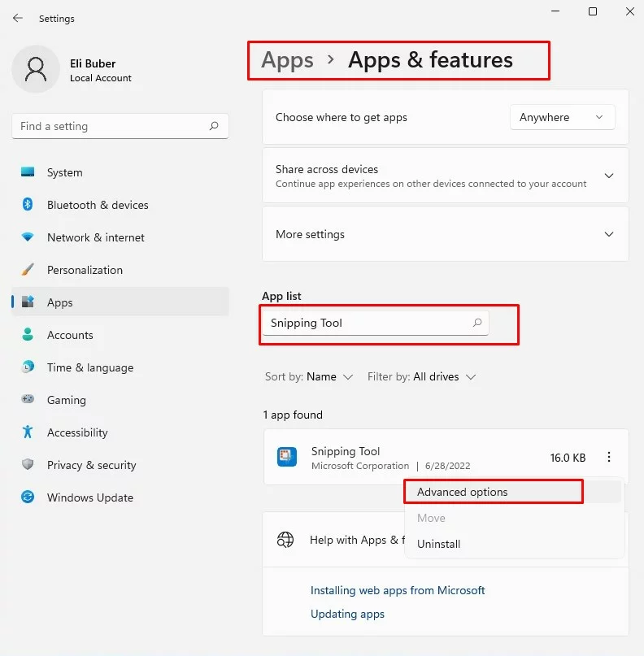Screen dimensions: 644x656
Task: Click the Snipping Tool app list search box
Action: pyautogui.click(x=376, y=323)
